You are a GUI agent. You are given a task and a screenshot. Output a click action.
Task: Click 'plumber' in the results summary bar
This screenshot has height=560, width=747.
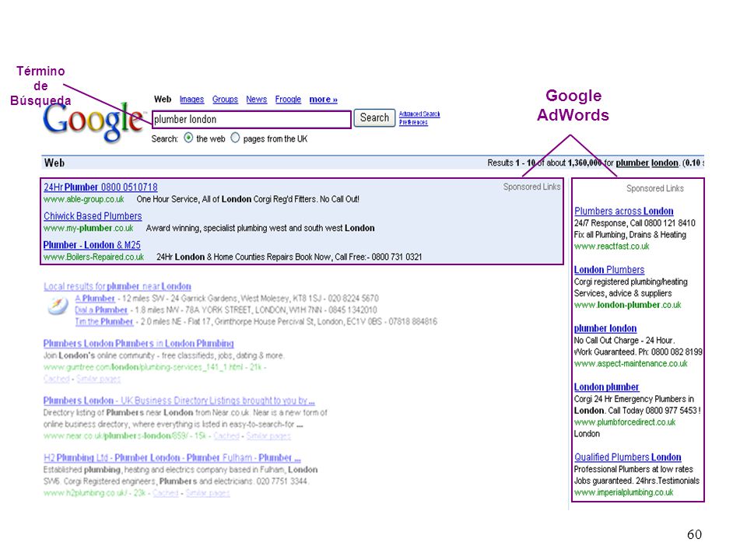(x=632, y=163)
